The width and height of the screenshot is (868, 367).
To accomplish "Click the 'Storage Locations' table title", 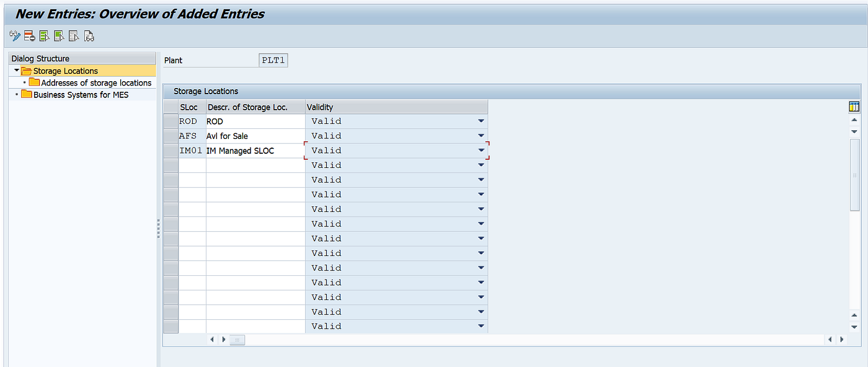I will (206, 91).
